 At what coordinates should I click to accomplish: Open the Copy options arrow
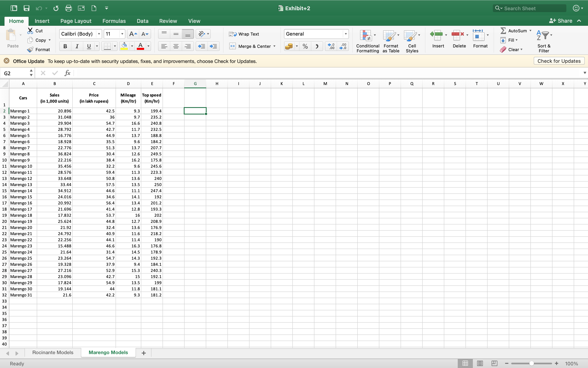[50, 40]
